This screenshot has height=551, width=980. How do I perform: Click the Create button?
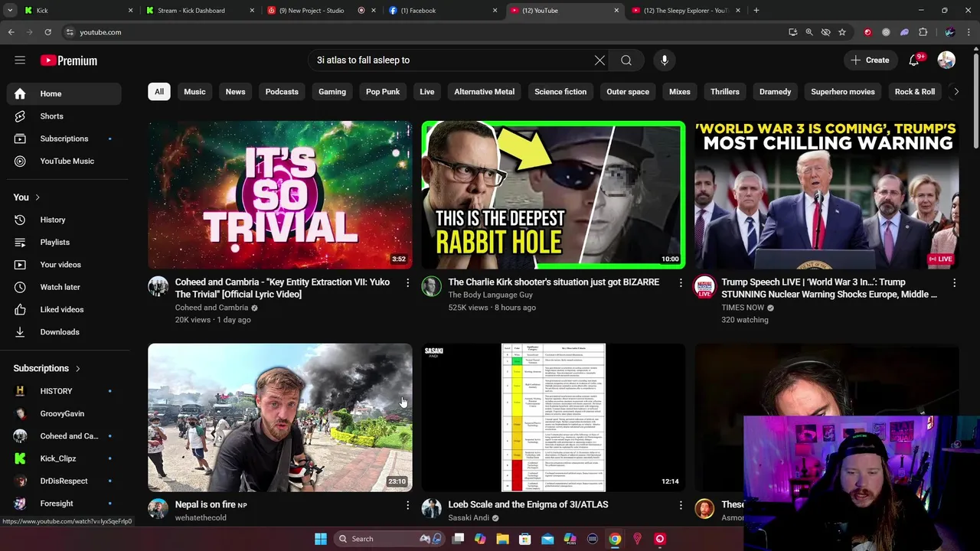tap(870, 60)
